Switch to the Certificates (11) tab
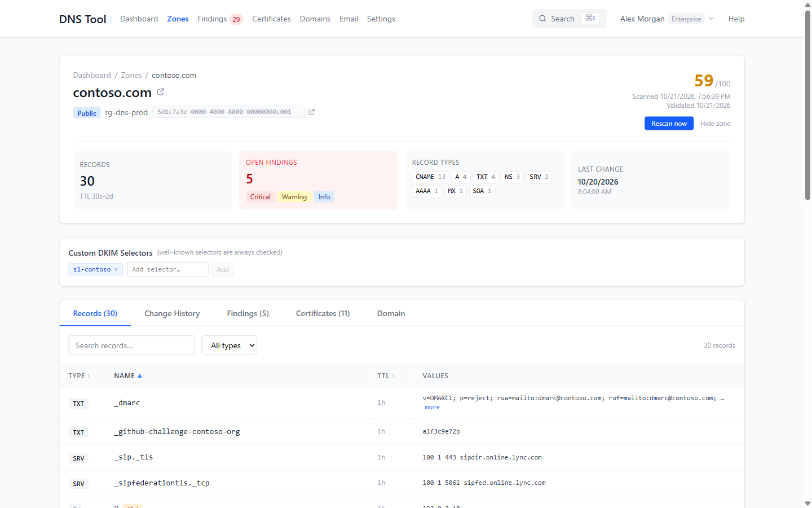The height and width of the screenshot is (508, 812). [323, 313]
